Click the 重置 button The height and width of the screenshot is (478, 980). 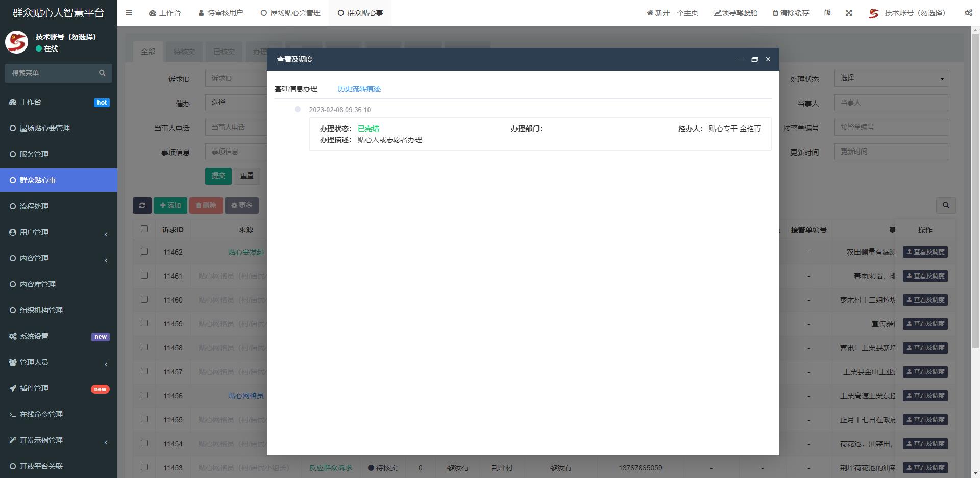point(247,175)
